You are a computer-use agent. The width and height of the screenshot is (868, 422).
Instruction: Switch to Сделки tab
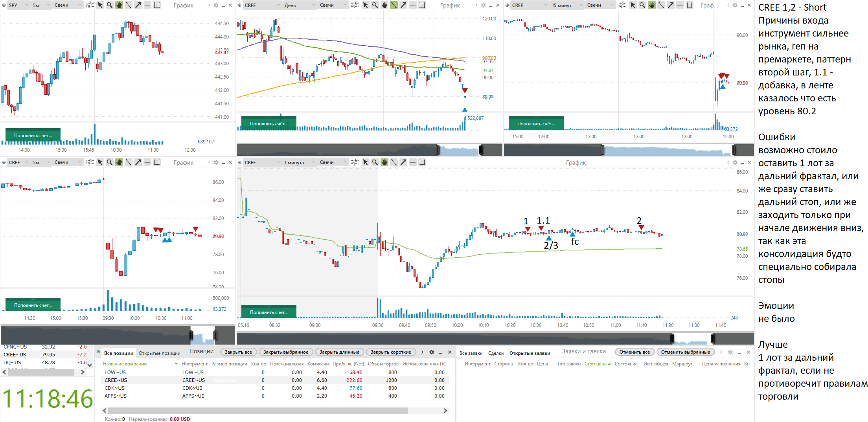point(496,353)
